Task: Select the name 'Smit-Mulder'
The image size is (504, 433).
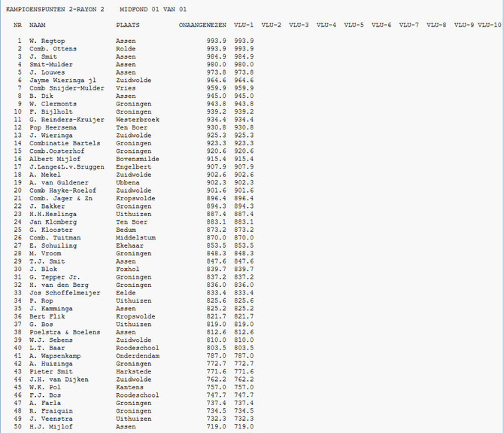Action: (x=51, y=64)
